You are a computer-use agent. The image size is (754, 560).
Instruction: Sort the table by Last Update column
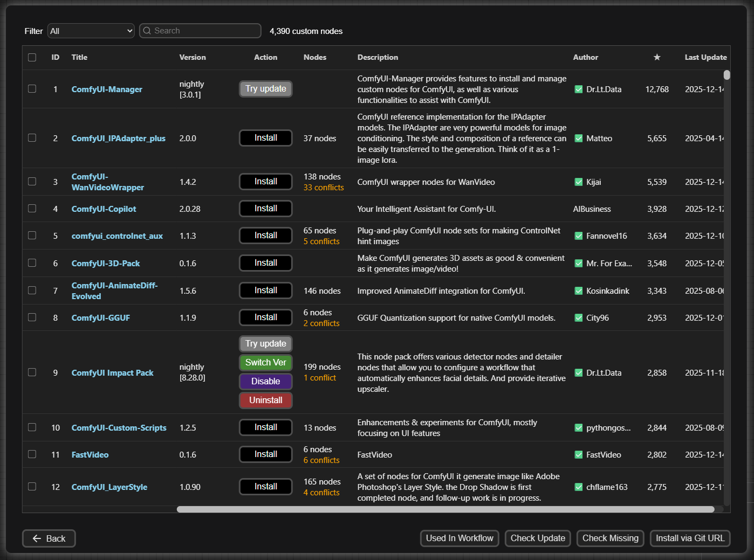point(705,57)
